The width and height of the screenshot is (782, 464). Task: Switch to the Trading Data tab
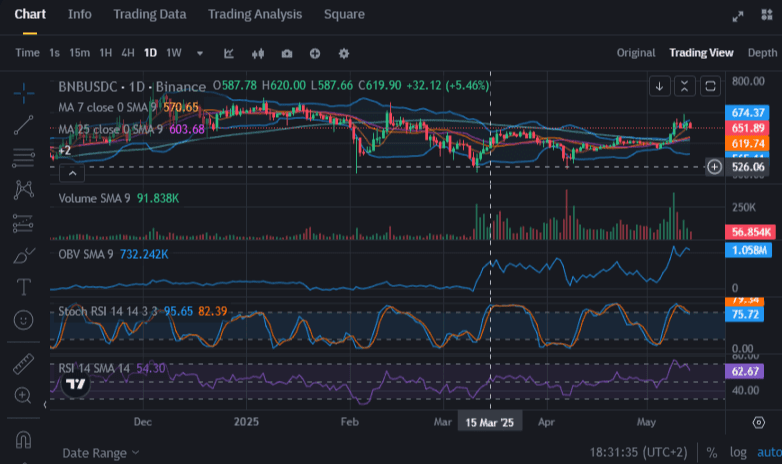coord(149,15)
